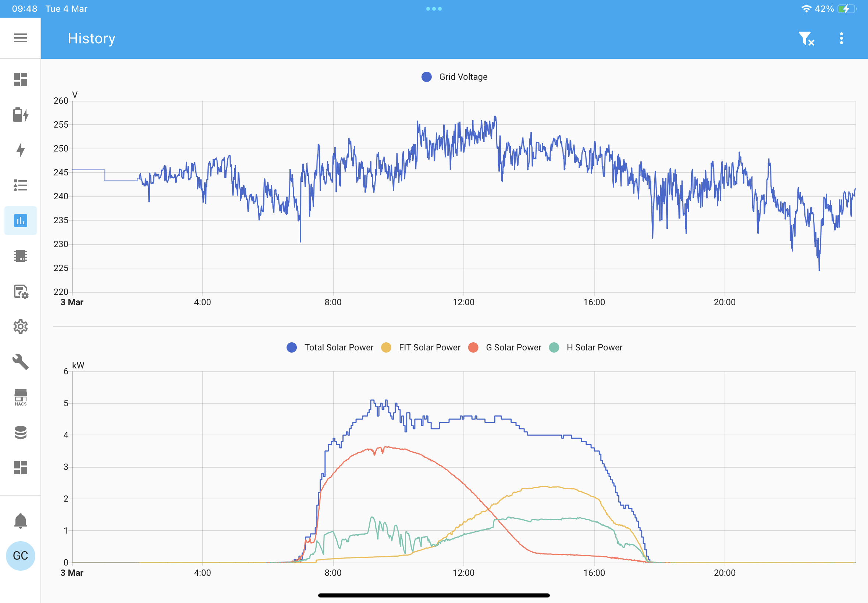Toggle Grid Voltage series visibility
Image resolution: width=868 pixels, height=603 pixels.
tap(455, 77)
